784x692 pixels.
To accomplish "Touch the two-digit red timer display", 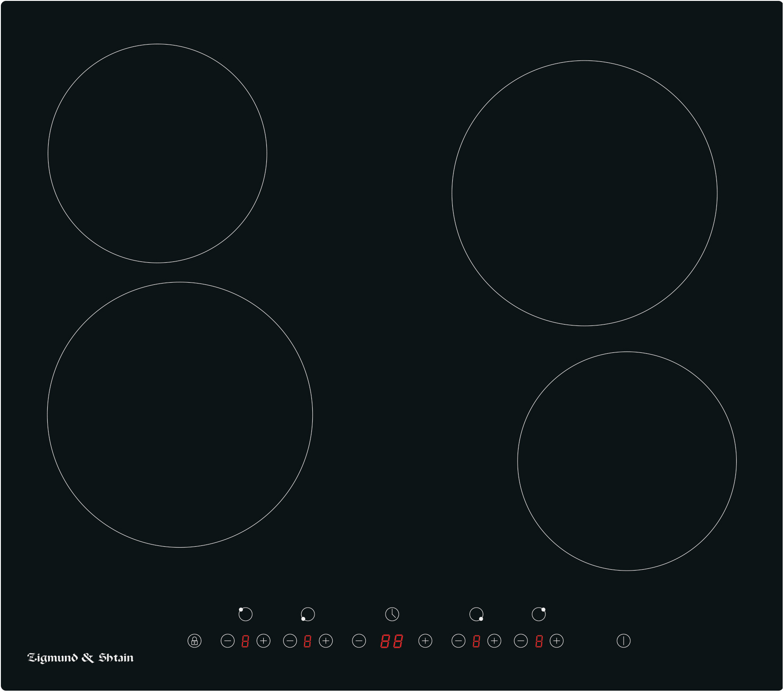I will 391,641.
